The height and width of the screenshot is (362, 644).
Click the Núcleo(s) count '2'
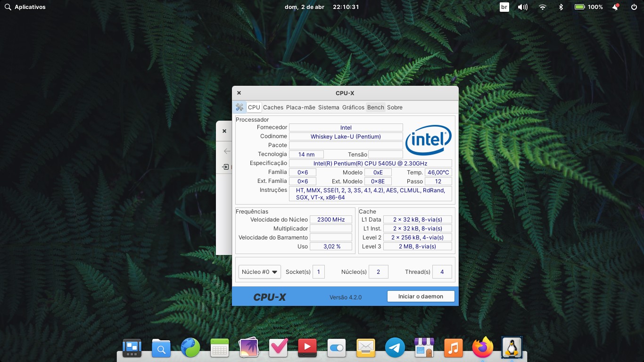point(379,272)
